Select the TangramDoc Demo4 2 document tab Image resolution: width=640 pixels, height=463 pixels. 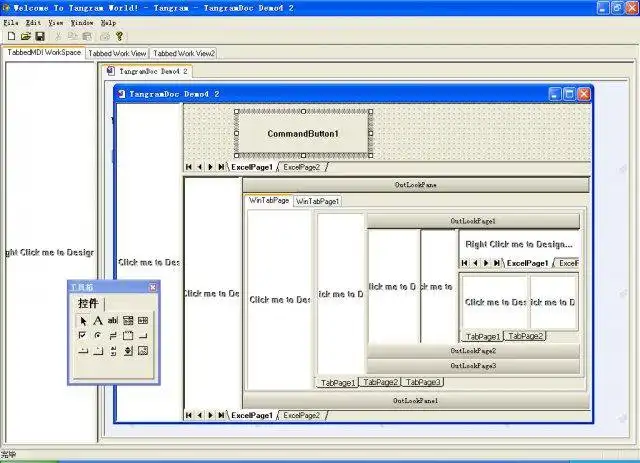tap(147, 71)
